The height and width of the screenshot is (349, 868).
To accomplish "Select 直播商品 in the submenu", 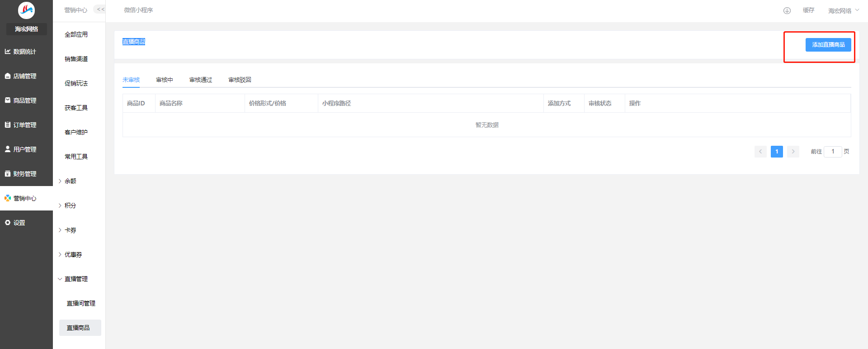I will (x=80, y=328).
